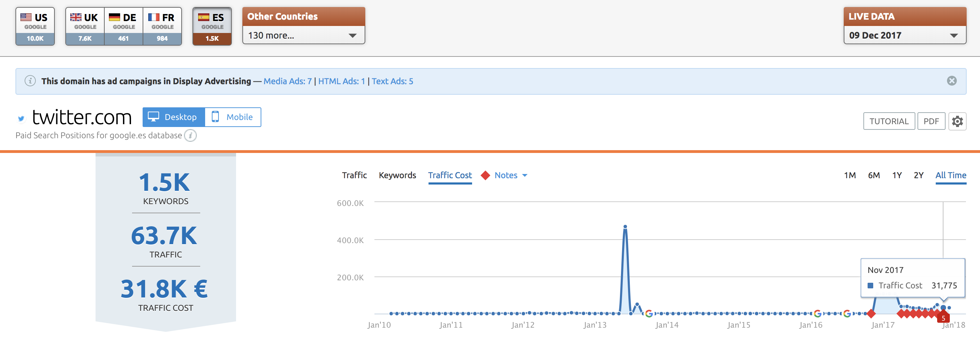Select the US Google database

coord(35,26)
